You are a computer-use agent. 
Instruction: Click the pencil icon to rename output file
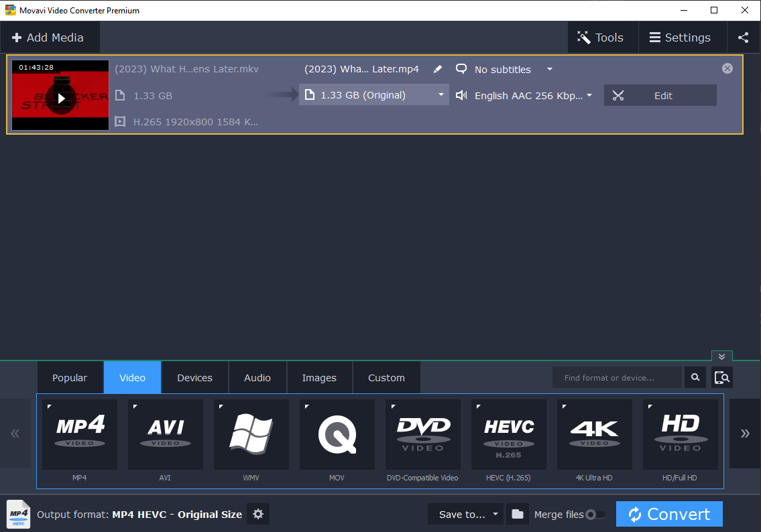point(437,70)
